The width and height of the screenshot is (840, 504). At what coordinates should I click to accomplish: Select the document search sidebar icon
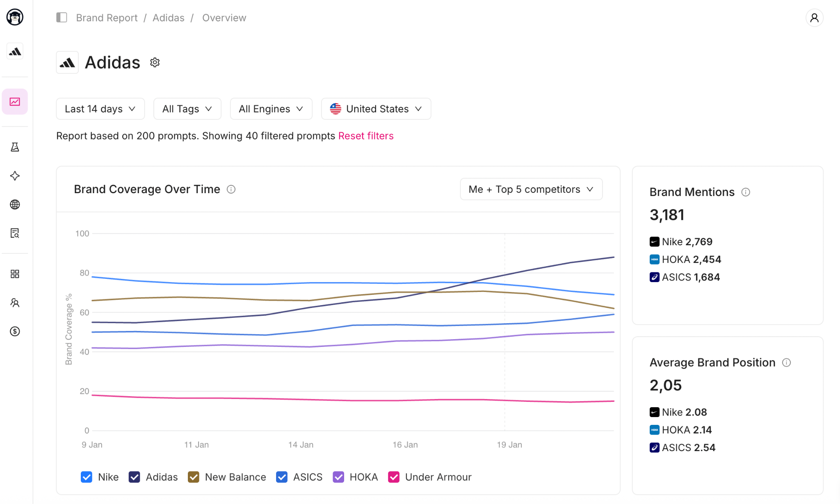[x=15, y=233]
